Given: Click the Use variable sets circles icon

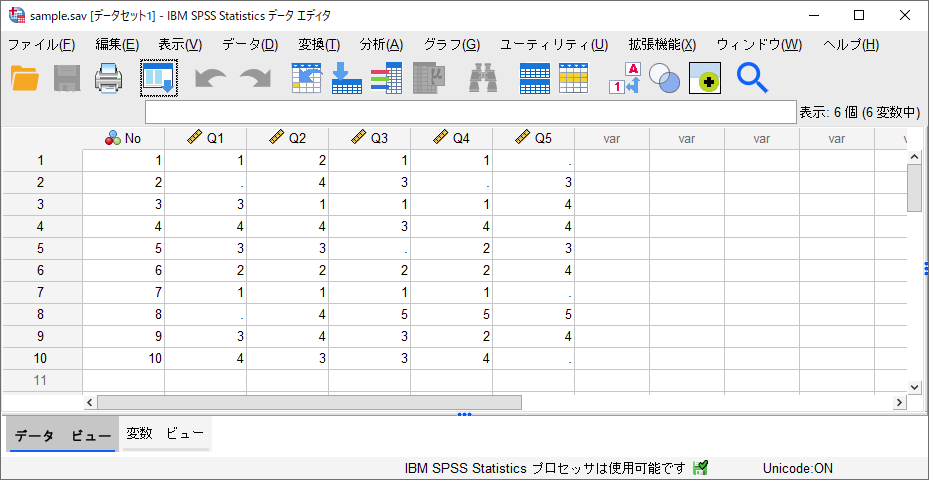Looking at the screenshot, I should 664,78.
